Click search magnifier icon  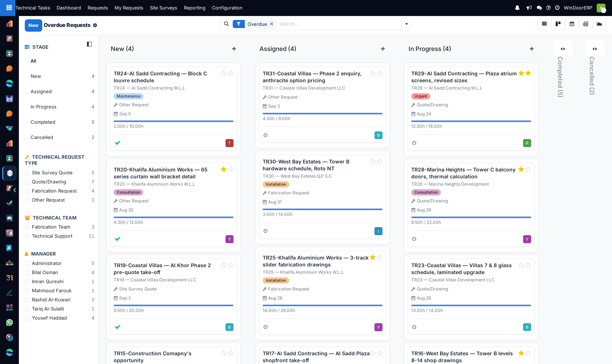(x=226, y=24)
